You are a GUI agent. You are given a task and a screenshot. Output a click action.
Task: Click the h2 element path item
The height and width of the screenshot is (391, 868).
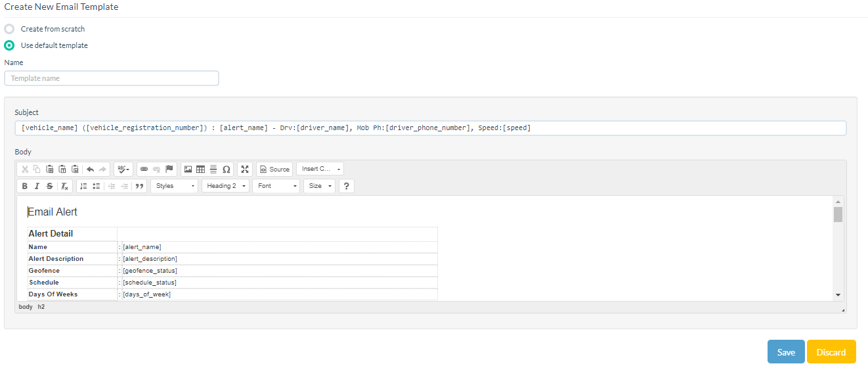click(41, 307)
